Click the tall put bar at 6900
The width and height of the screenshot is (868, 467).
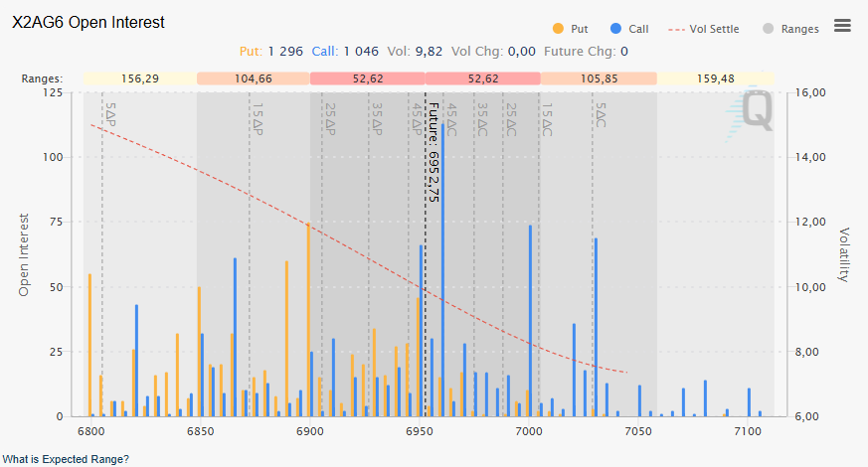click(308, 318)
